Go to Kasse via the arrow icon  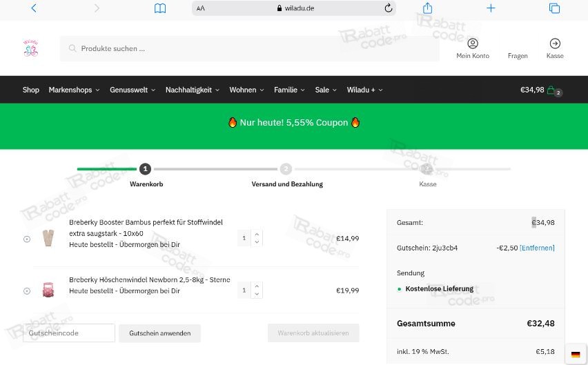pyautogui.click(x=555, y=43)
